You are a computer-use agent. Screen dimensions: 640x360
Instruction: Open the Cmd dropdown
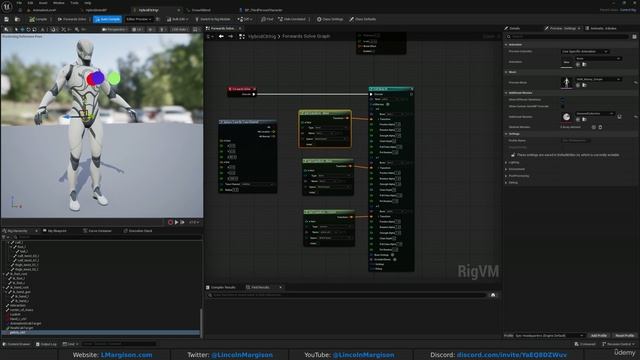pyautogui.click(x=71, y=344)
